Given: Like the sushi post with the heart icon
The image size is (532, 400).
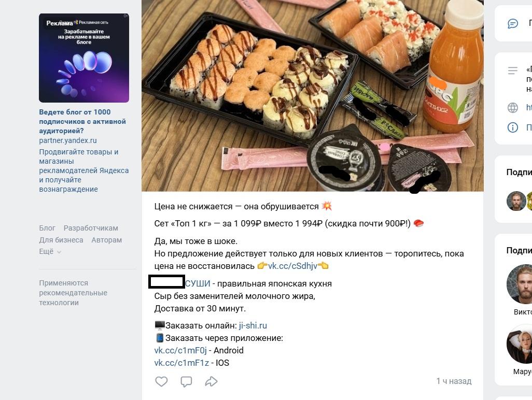Looking at the screenshot, I should click(161, 381).
